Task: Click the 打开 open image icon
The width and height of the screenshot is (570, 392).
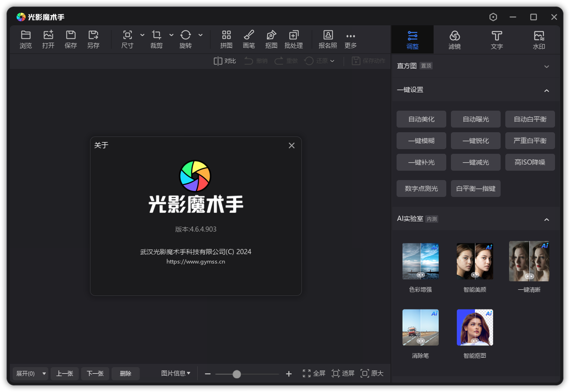Action: point(48,39)
